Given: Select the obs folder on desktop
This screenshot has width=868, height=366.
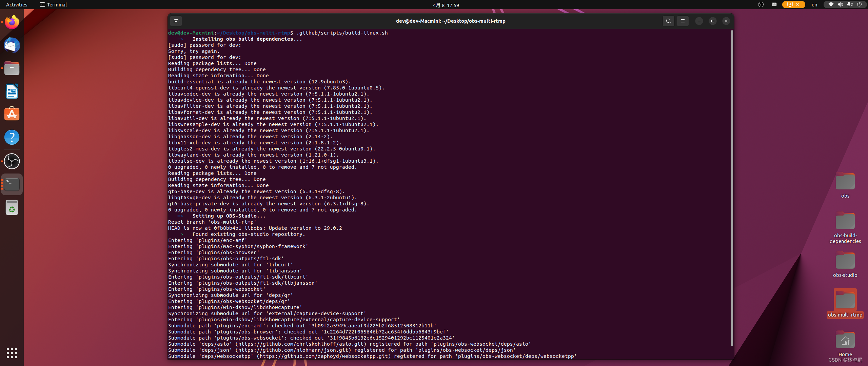Looking at the screenshot, I should (x=845, y=185).
